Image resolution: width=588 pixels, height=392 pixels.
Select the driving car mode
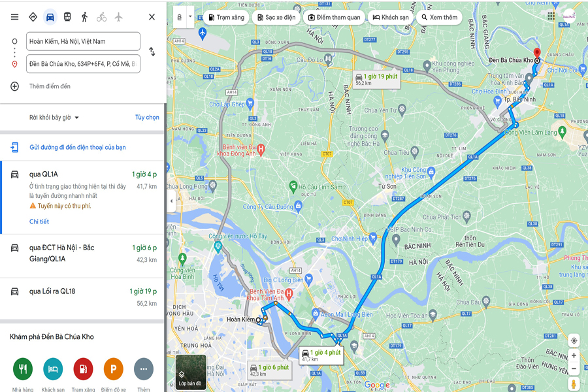[x=50, y=17]
